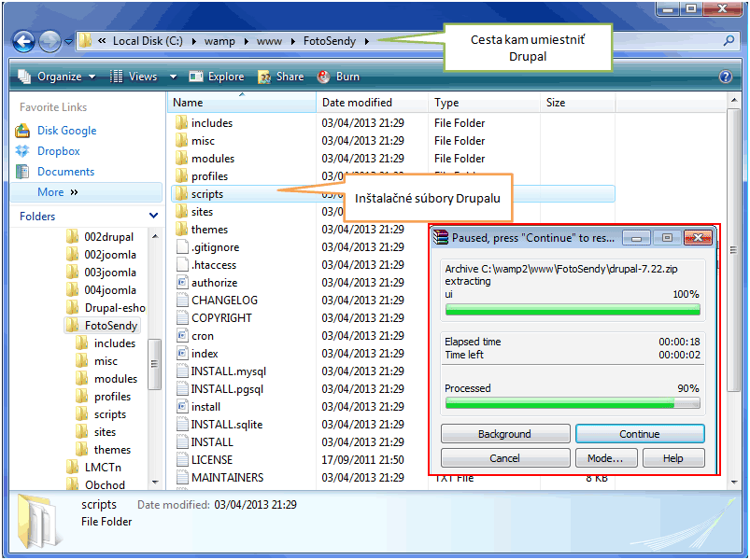Click the Burn toolbar button
The image size is (750, 560).
(338, 77)
